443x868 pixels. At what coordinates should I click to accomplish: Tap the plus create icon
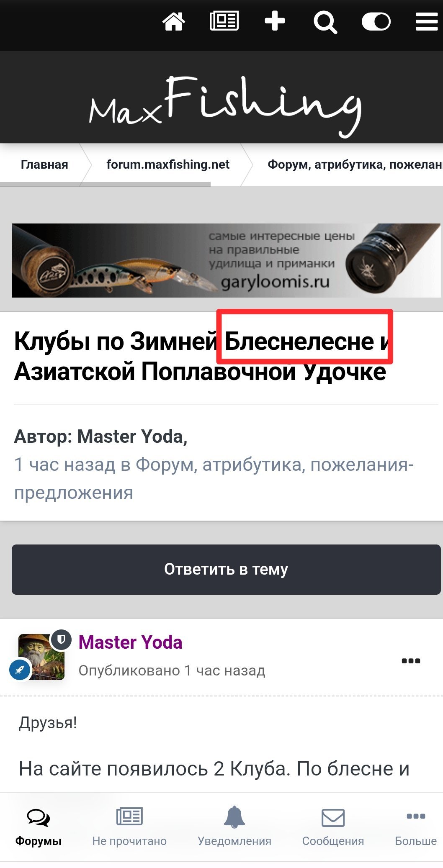(x=275, y=21)
